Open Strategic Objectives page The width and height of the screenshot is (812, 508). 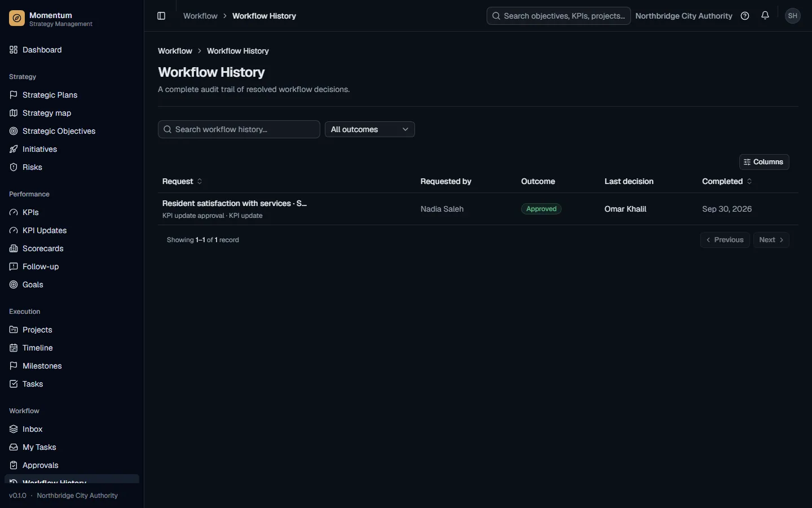[x=72, y=131]
